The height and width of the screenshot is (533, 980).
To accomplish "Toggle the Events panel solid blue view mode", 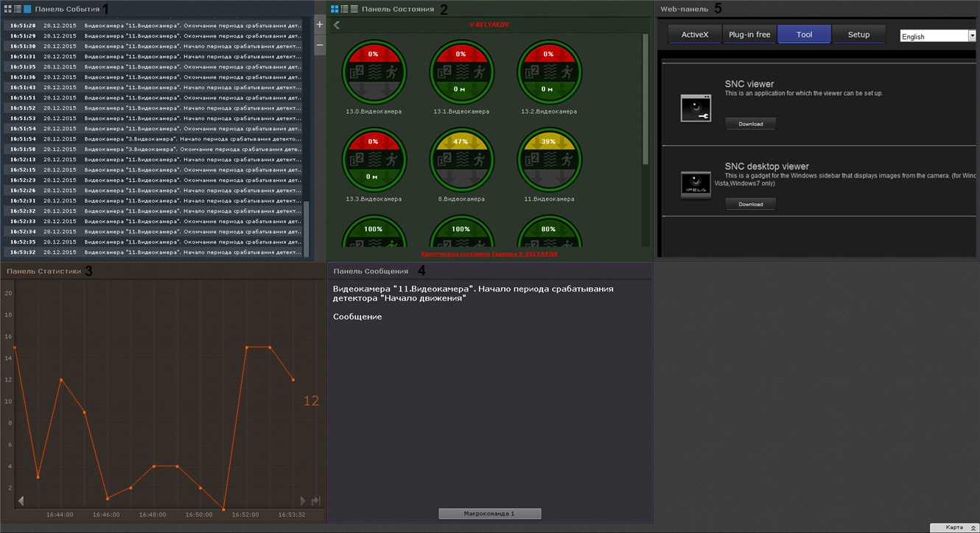I will [27, 9].
